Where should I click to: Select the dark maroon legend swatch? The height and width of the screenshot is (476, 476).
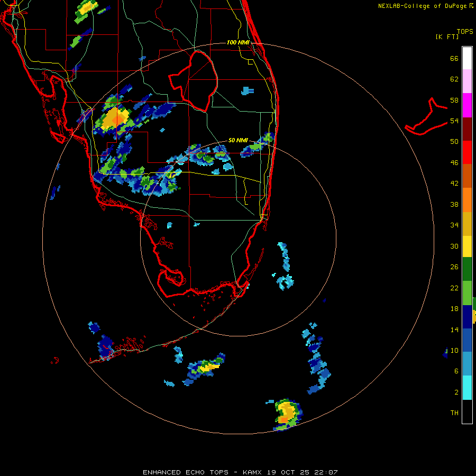pyautogui.click(x=467, y=129)
